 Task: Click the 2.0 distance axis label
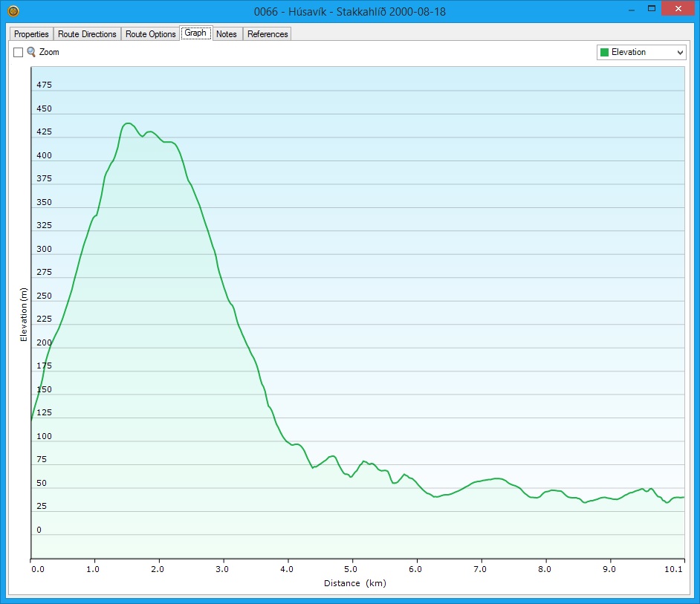(157, 569)
